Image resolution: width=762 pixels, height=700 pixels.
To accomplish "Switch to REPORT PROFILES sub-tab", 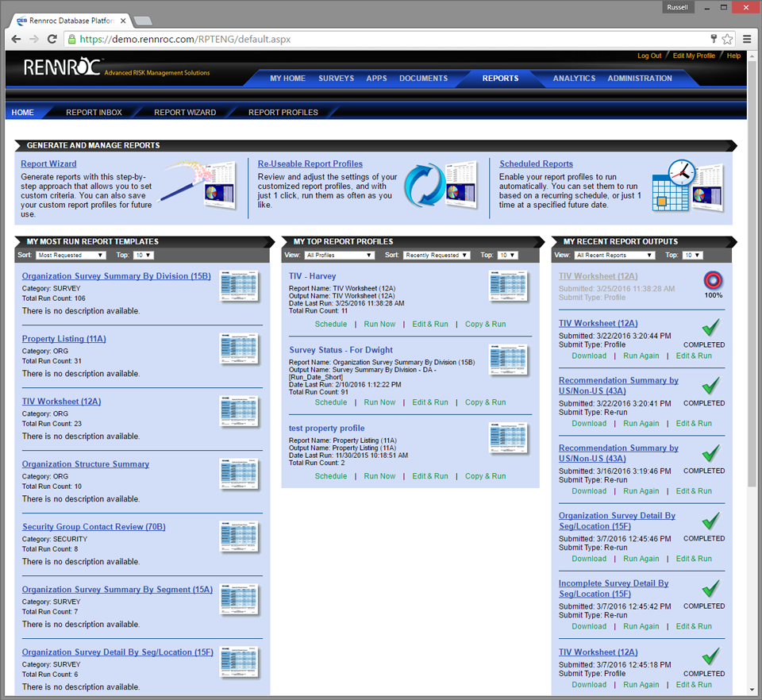I will click(283, 112).
